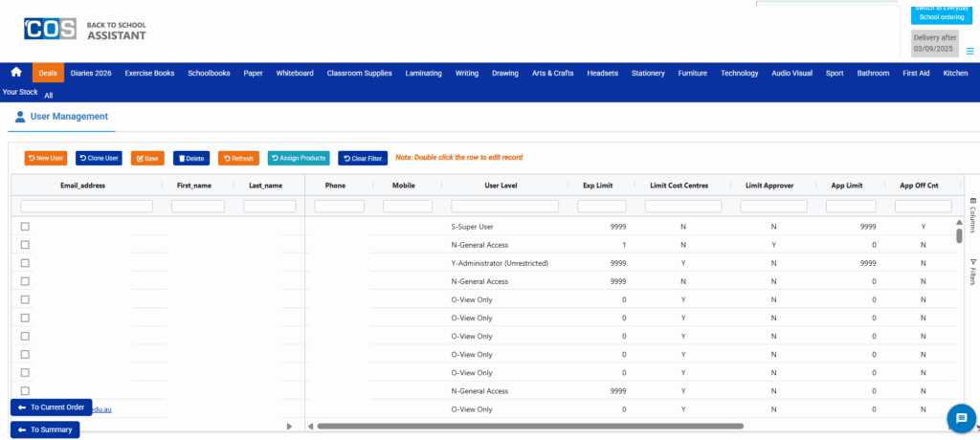This screenshot has height=440, width=980.
Task: Open Arts & Crafts category
Action: [x=552, y=73]
